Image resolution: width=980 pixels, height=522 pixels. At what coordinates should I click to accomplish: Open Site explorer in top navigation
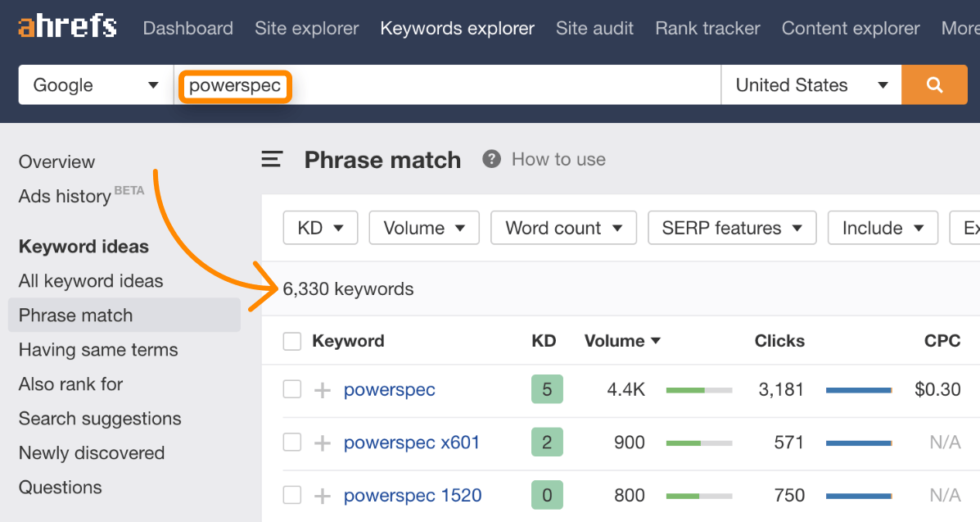[307, 28]
